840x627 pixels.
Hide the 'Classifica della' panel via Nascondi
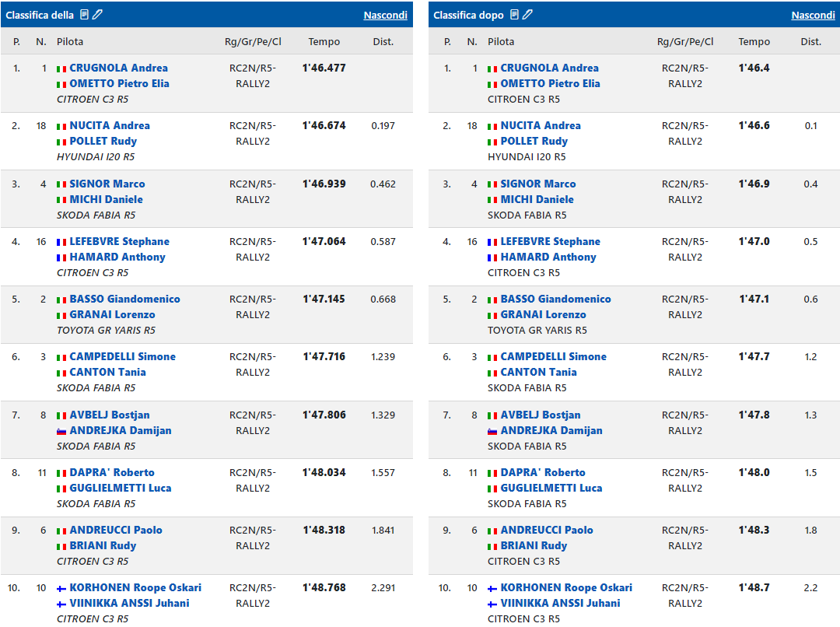pos(385,15)
